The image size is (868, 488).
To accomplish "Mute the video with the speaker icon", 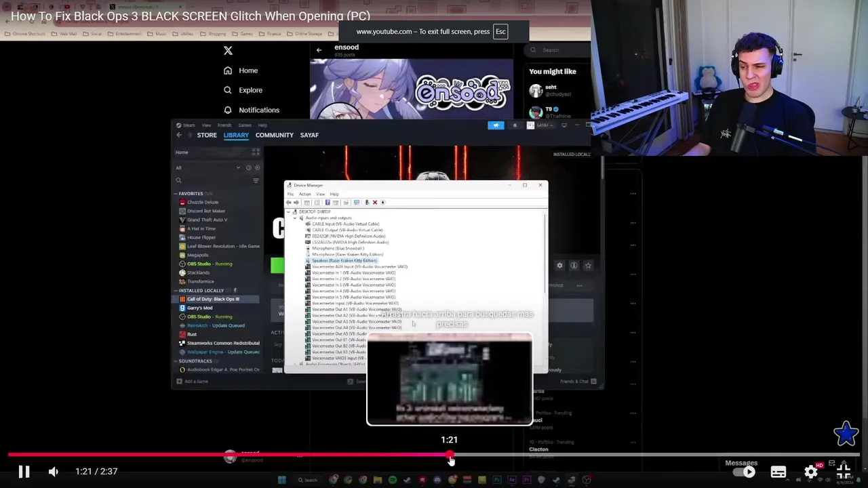I will coord(54,472).
